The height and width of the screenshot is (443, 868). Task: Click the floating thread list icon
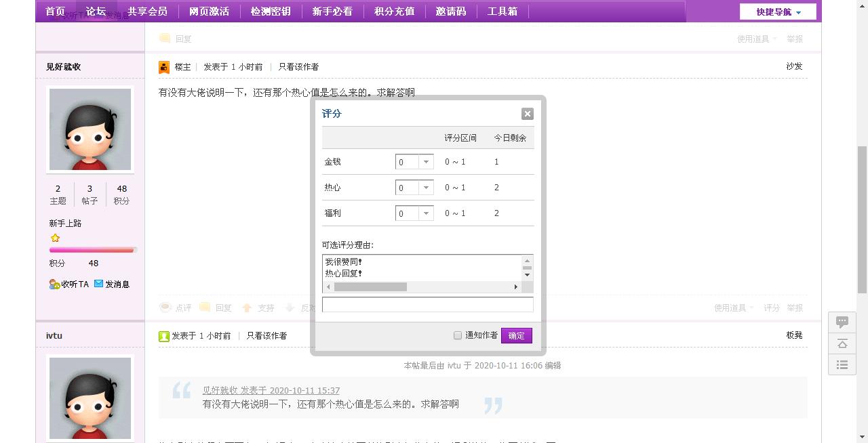(842, 365)
